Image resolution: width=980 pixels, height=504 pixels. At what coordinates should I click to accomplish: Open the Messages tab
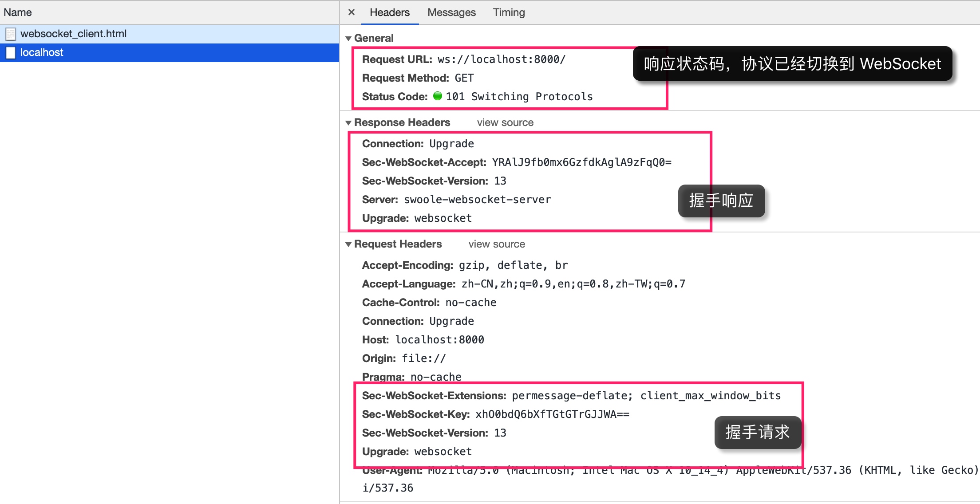(451, 12)
